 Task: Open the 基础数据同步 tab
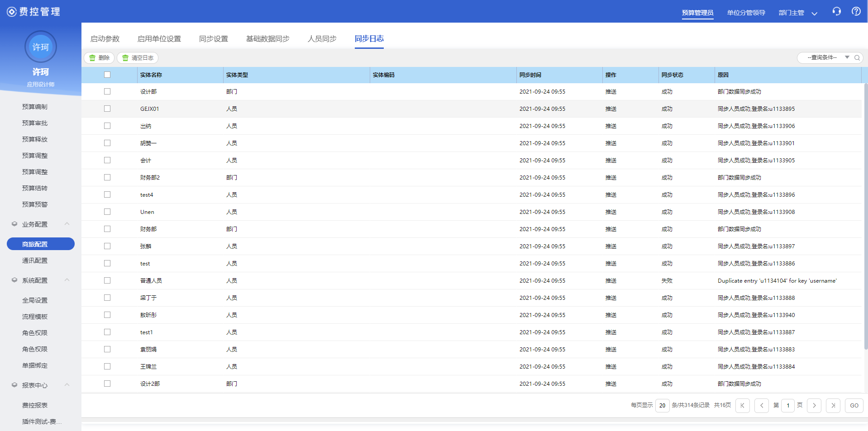tap(268, 39)
